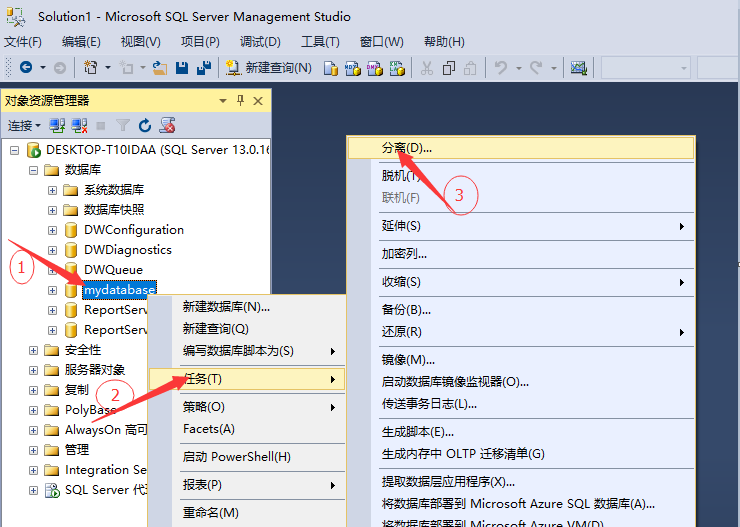Click the Database Engine Query icon
This screenshot has width=740, height=527.
(x=331, y=68)
